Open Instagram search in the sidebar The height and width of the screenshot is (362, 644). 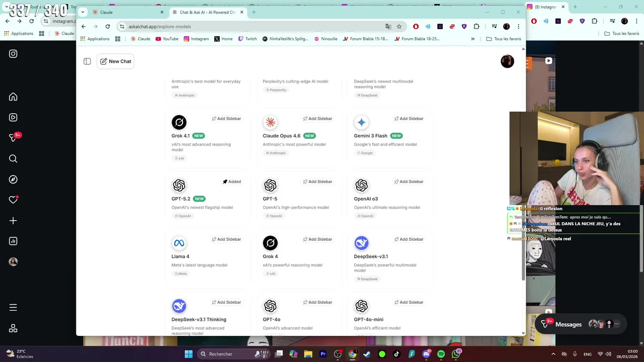[13, 158]
